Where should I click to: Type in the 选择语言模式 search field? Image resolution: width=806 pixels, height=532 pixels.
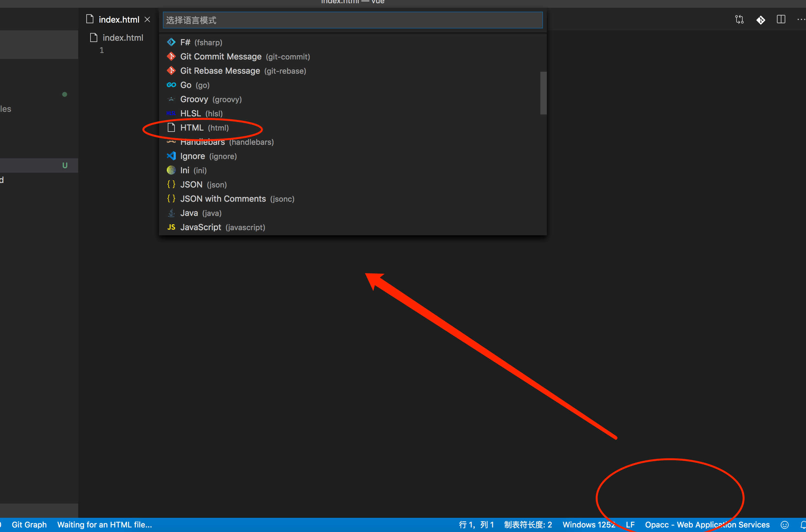(x=352, y=20)
